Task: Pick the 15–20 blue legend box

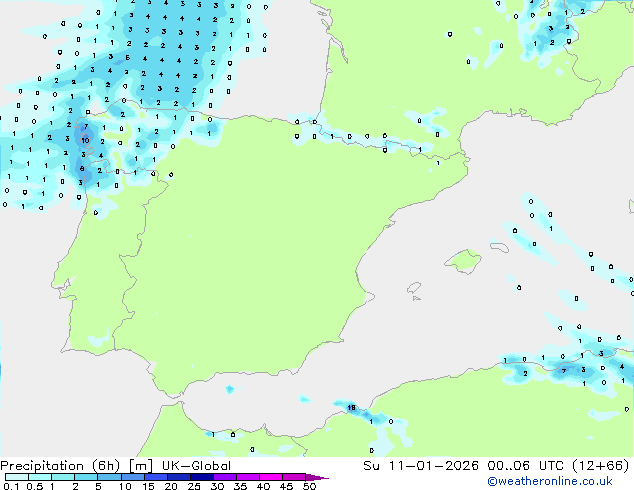Action: click(156, 477)
